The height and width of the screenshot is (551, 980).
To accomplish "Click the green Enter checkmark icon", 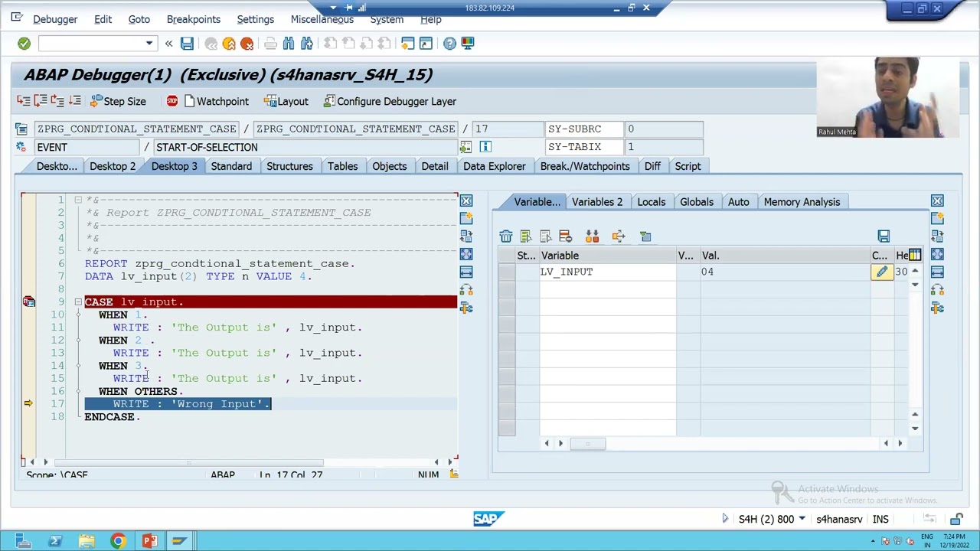I will (x=24, y=44).
